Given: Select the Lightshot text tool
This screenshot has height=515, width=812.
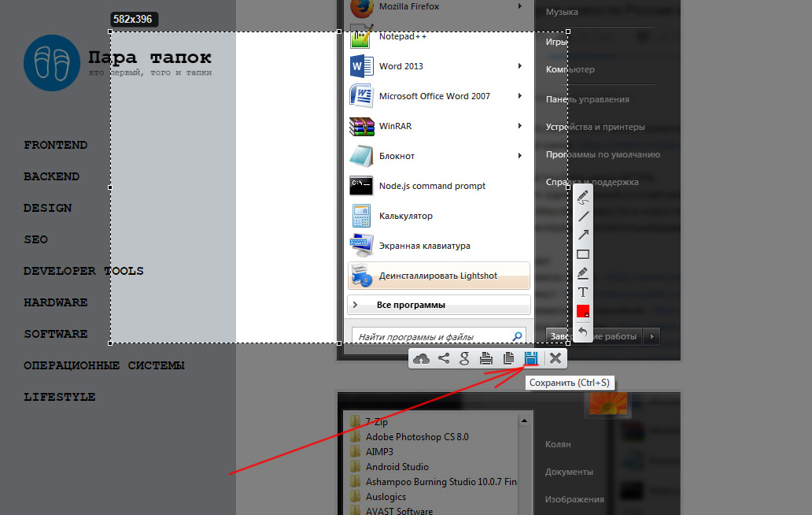Looking at the screenshot, I should pos(583,292).
